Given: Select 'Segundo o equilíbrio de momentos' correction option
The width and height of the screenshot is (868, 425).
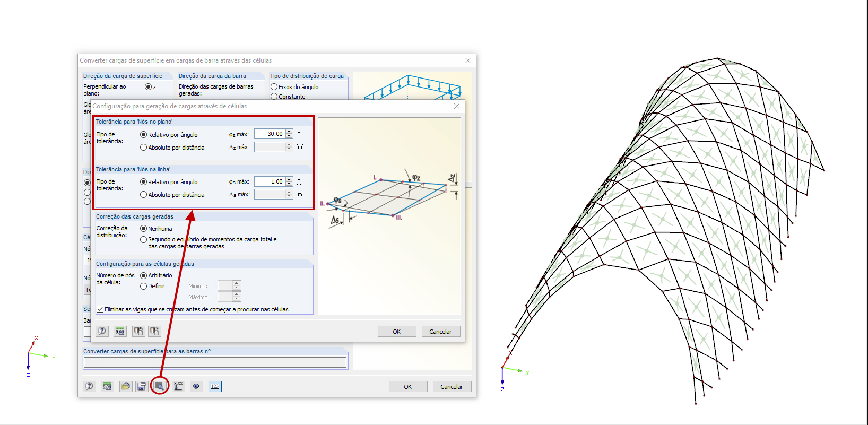Looking at the screenshot, I should [x=143, y=240].
